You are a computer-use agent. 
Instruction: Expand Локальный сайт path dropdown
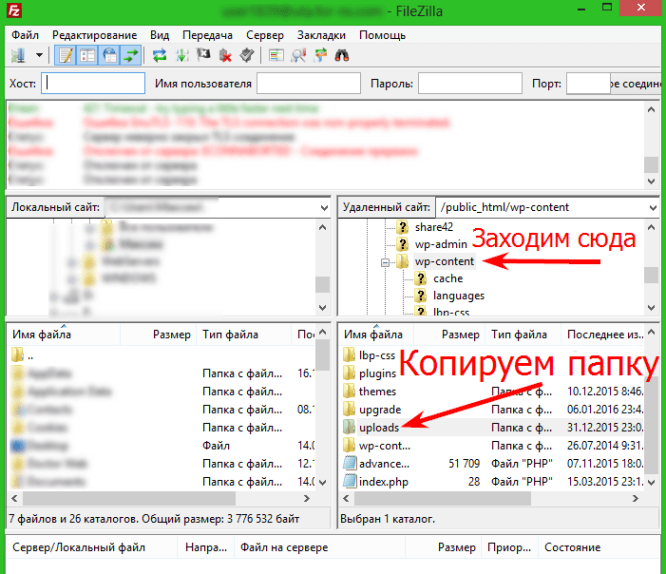pos(324,208)
